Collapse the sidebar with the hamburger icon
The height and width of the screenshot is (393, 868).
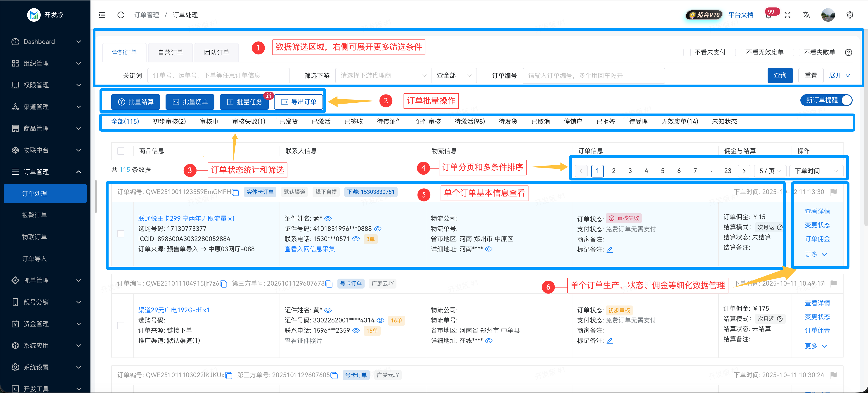(x=101, y=14)
